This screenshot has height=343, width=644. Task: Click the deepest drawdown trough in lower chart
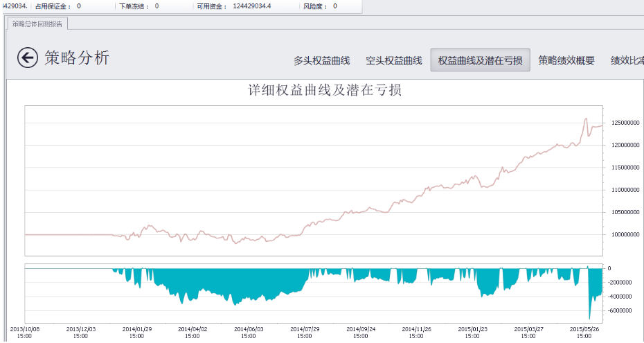click(590, 317)
